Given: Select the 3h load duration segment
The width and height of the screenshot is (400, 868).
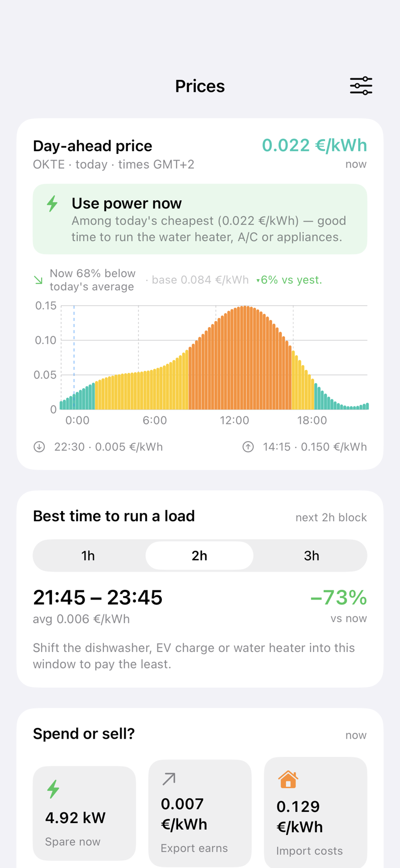Looking at the screenshot, I should [311, 555].
